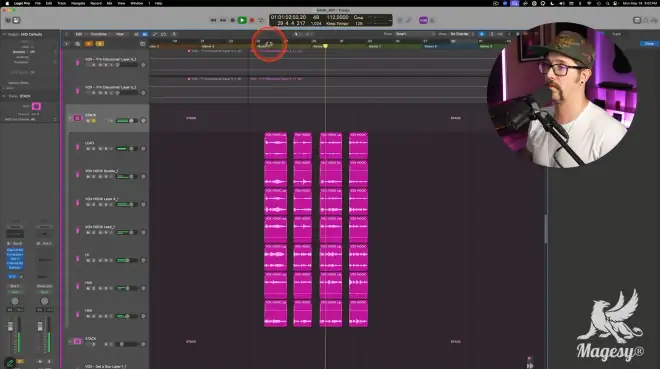Click the Stop transport button

[233, 20]
